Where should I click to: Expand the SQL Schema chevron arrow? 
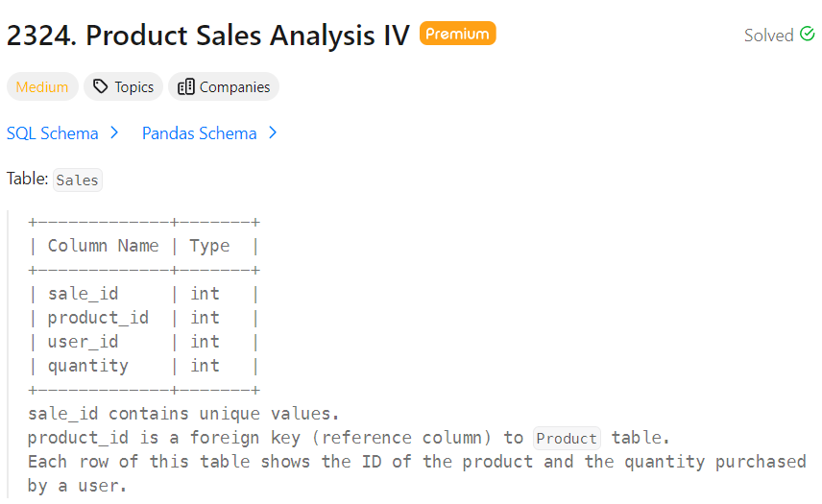tap(114, 133)
